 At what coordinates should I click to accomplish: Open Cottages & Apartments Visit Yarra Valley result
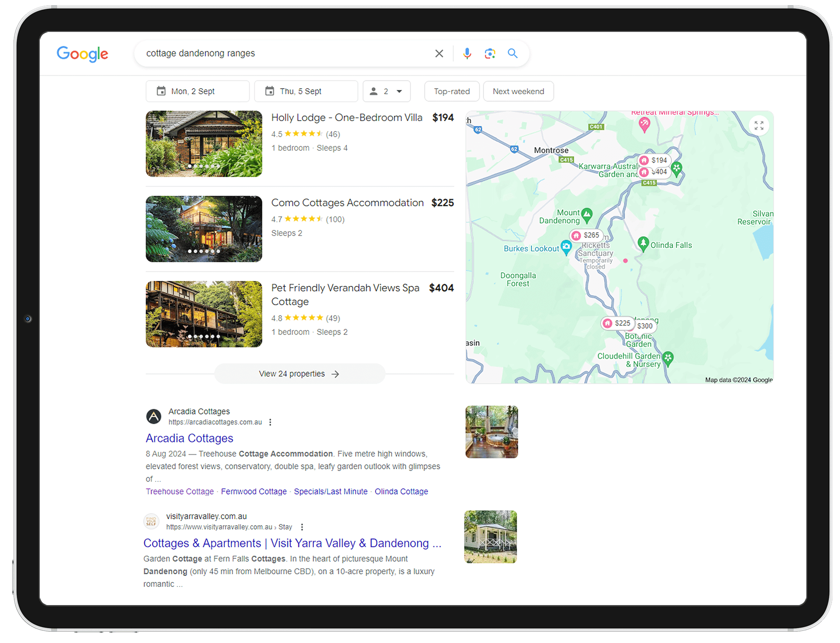coord(292,543)
